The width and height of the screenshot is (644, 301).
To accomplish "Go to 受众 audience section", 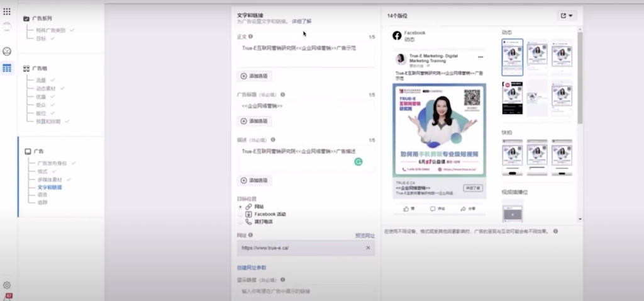I will (41, 105).
